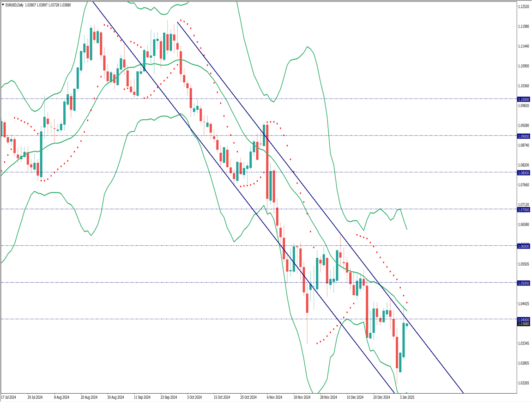The height and width of the screenshot is (402, 532).
Task: Click the 1.05000 price level label
Action: 524,283
